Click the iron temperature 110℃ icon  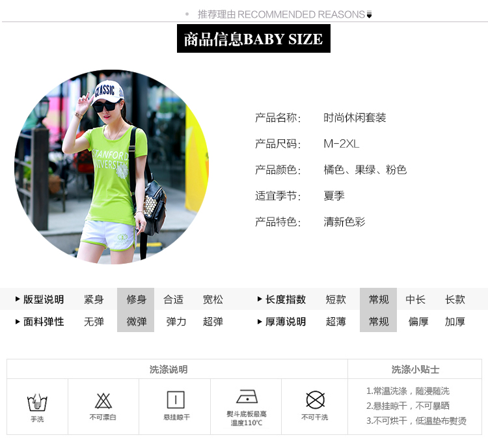tap(247, 397)
